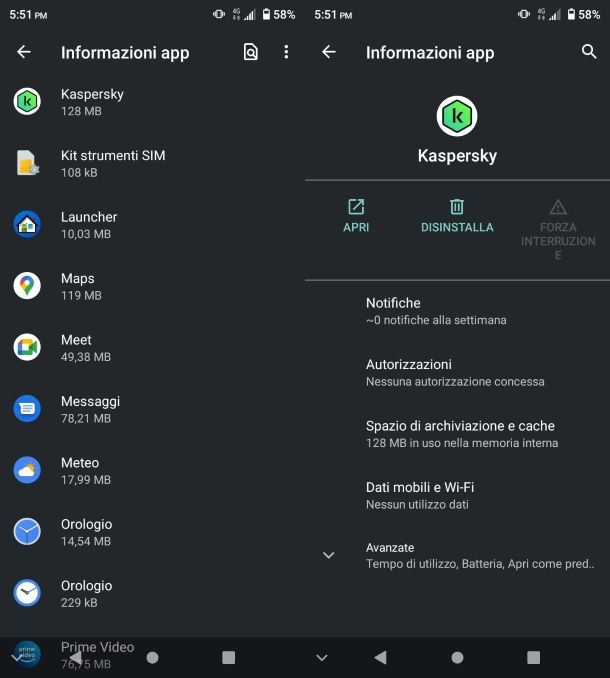The image size is (610, 678).
Task: Tap the keyboard-hide chevron on right navigation bar
Action: [322, 658]
